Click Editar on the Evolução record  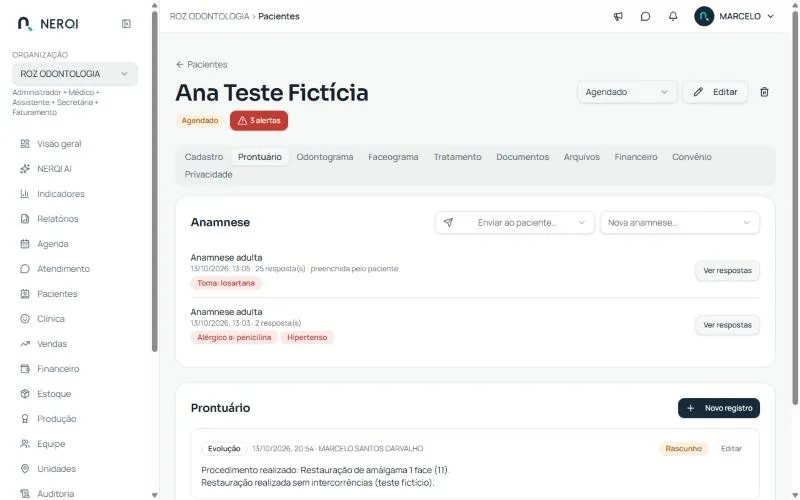point(731,448)
